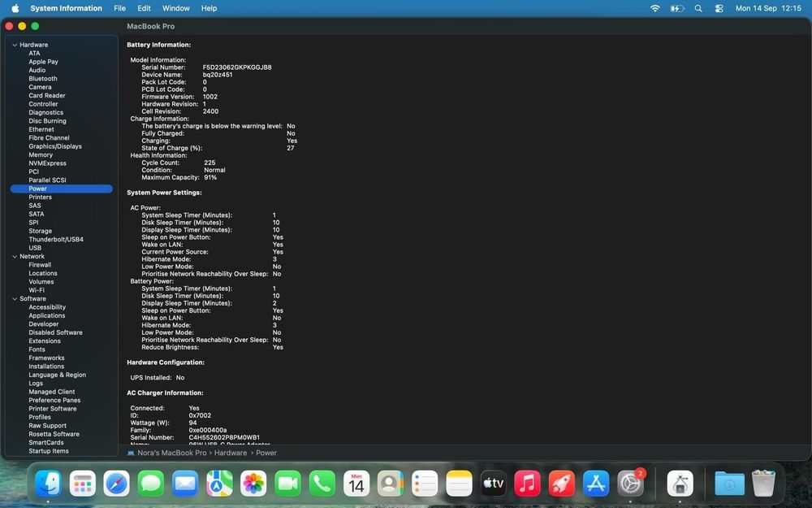Collapse the Network section
The height and width of the screenshot is (508, 812).
click(x=15, y=257)
